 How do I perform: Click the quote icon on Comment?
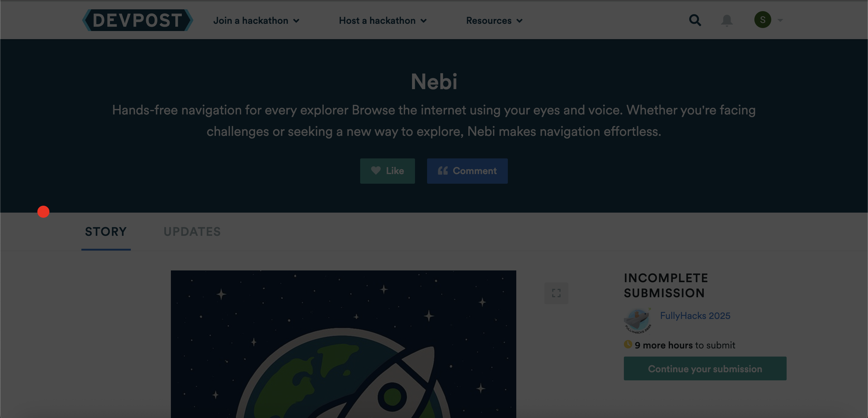[442, 171]
